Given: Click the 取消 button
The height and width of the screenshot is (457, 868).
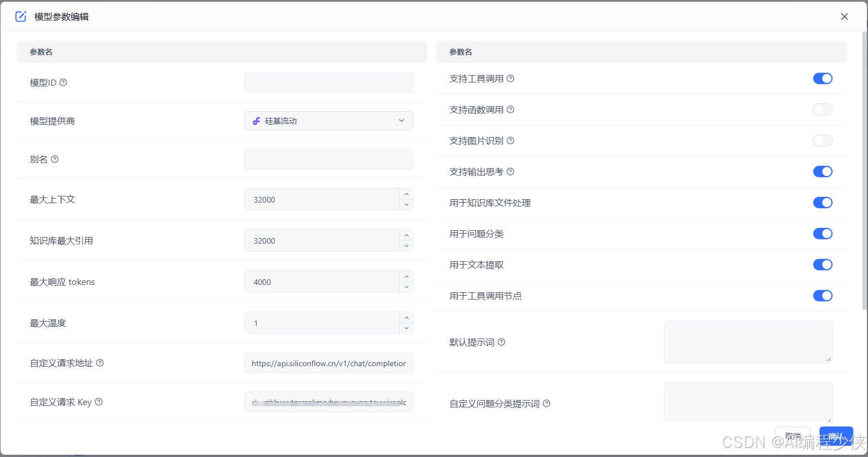Looking at the screenshot, I should 792,436.
